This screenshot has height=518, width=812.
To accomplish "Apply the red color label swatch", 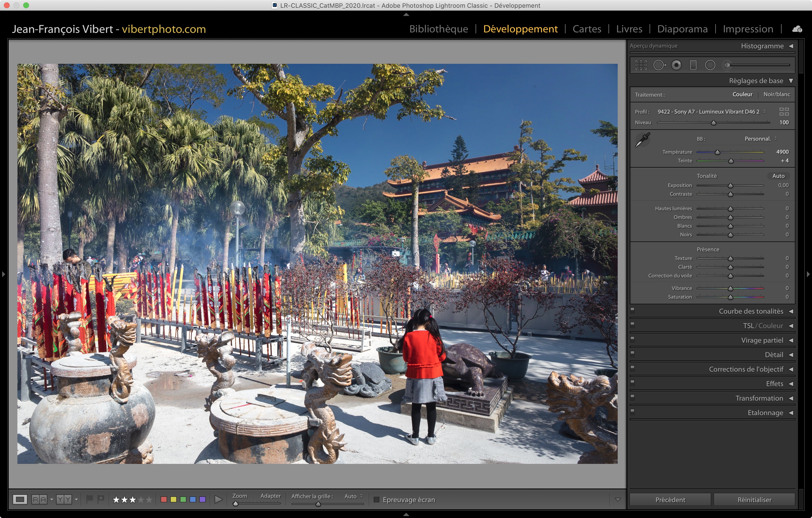I will [x=164, y=499].
